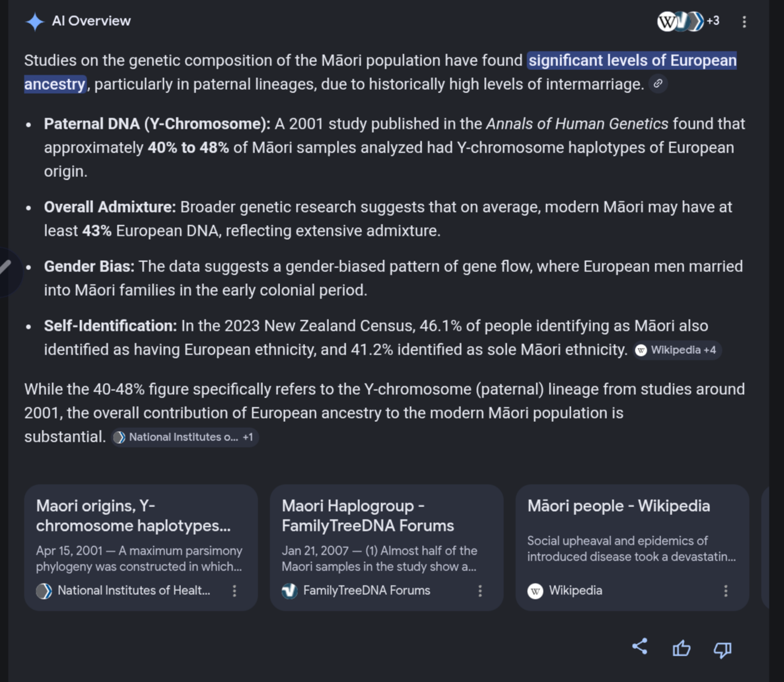Click the AI Overview sparkle icon

34,22
